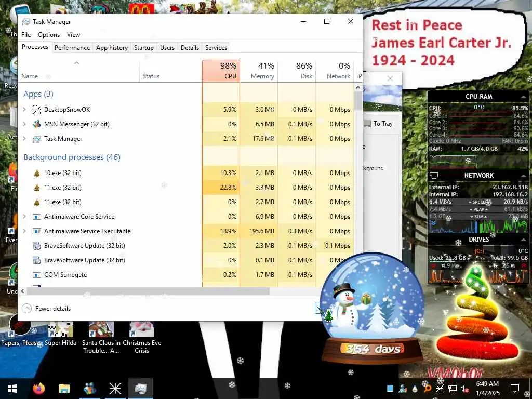Click the Background processes (46) group header
The height and width of the screenshot is (399, 532).
[72, 157]
